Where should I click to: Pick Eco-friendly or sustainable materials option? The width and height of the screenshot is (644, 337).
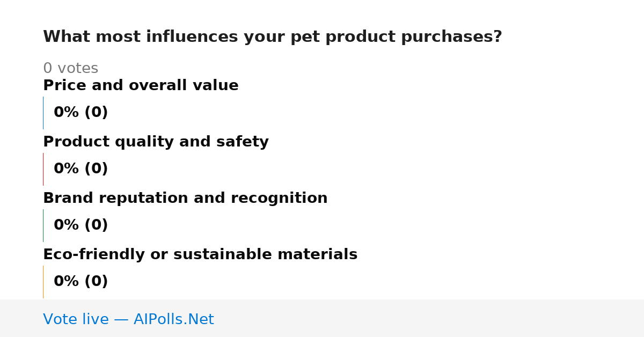pyautogui.click(x=200, y=254)
